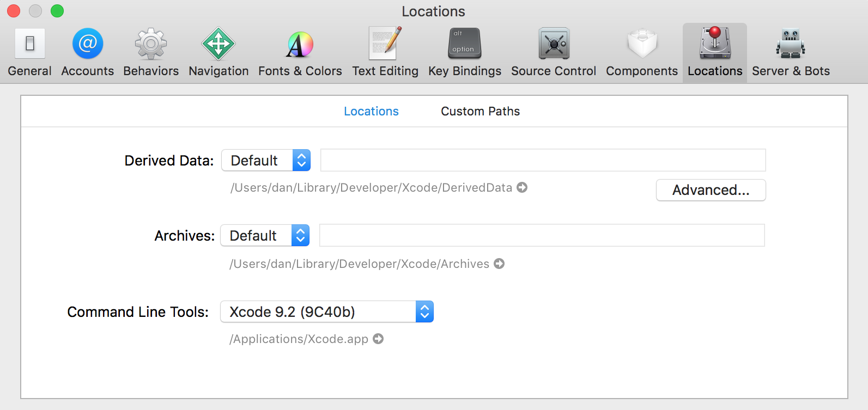Reveal Xcode.app location via arrow
This screenshot has height=410, width=868.
click(378, 339)
